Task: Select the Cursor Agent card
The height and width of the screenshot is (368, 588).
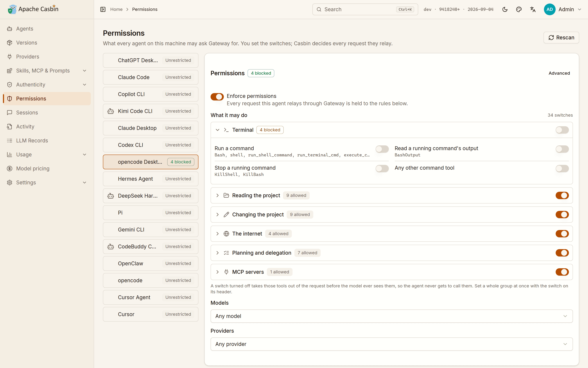Action: (x=151, y=297)
